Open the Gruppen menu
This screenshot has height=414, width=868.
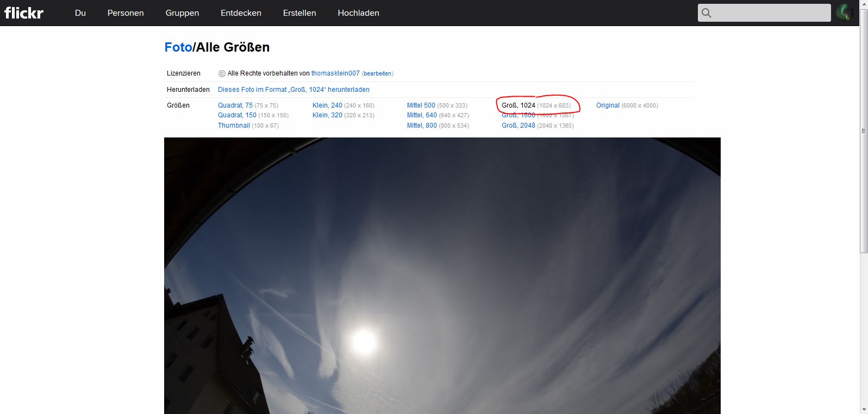pyautogui.click(x=182, y=13)
